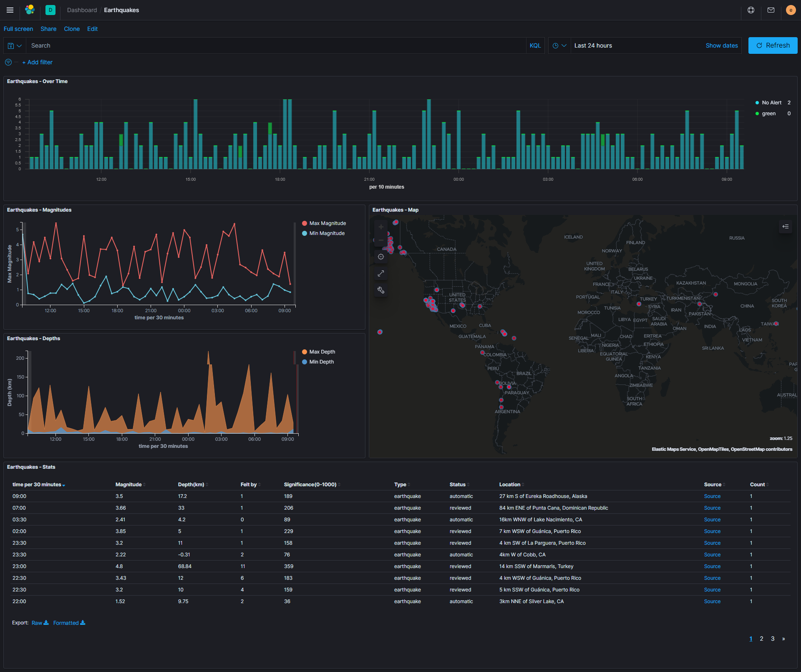Expand the saved query dropdown chevron

[19, 45]
